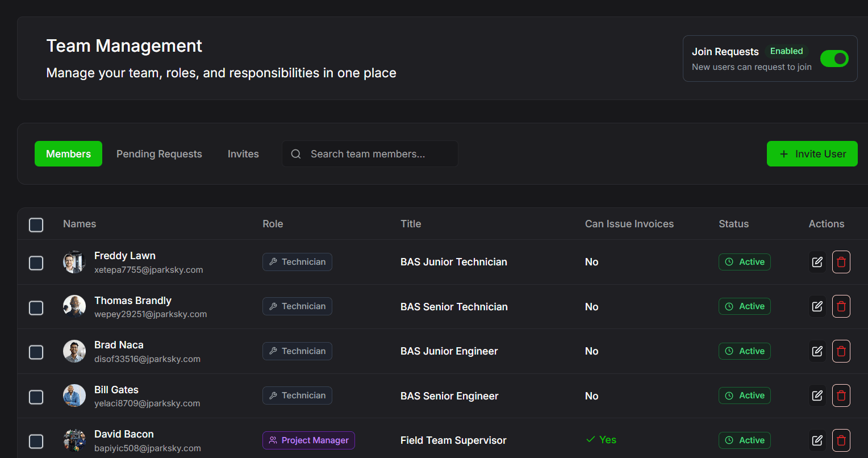Image resolution: width=868 pixels, height=458 pixels.
Task: Edit David Bacon's member details
Action: 817,440
